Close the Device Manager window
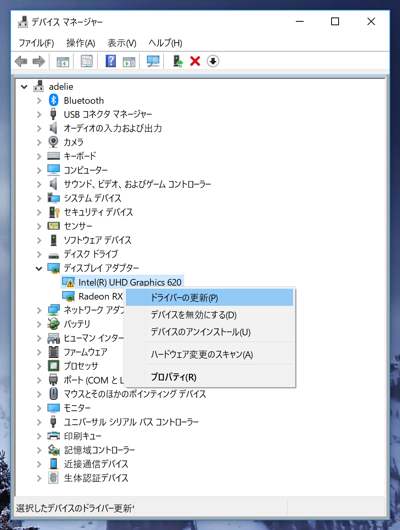Screen dimensions: 400x530 (x=371, y=22)
